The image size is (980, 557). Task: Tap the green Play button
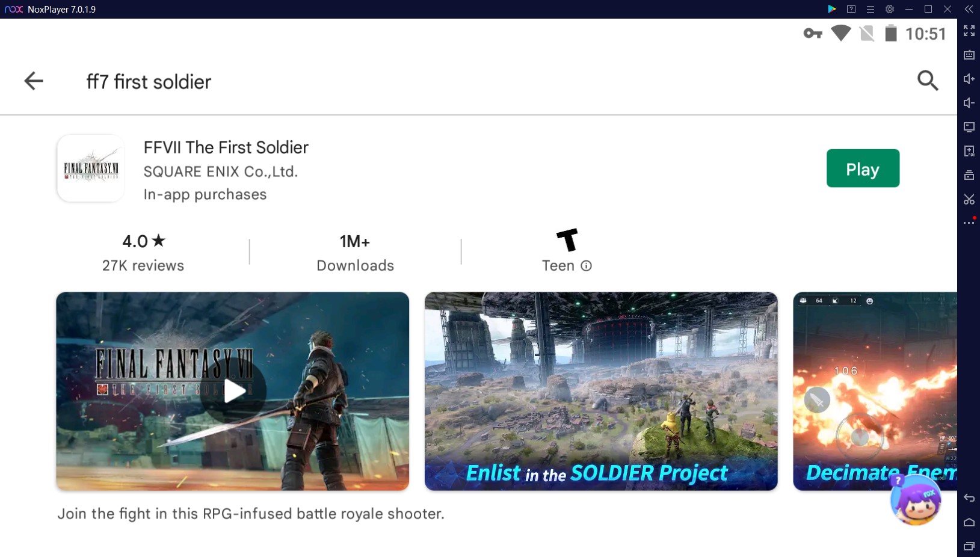(x=863, y=168)
